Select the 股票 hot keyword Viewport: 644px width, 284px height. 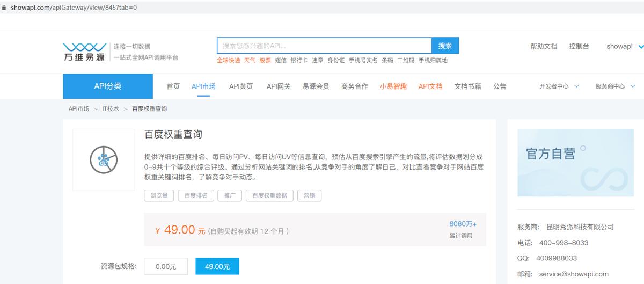(x=265, y=61)
